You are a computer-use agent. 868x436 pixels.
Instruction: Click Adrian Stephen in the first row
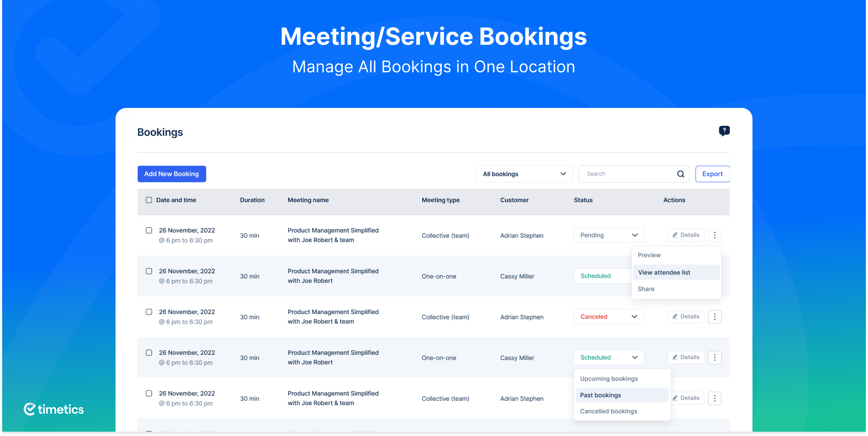tap(522, 236)
